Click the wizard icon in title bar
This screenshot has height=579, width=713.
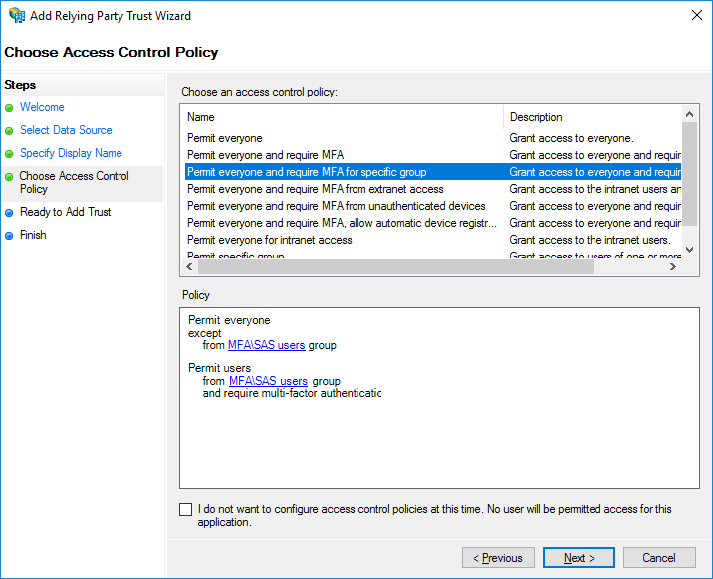tap(17, 16)
